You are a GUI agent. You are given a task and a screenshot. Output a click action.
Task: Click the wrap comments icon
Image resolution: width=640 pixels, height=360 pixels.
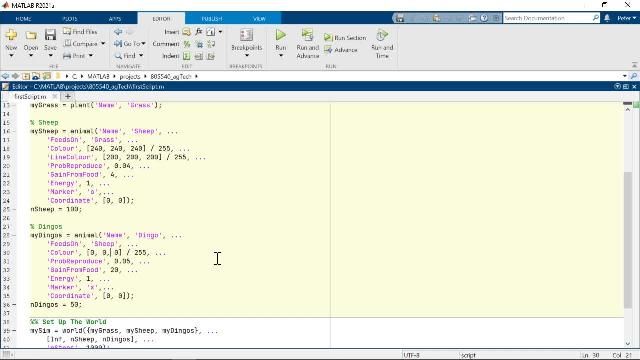(211, 44)
